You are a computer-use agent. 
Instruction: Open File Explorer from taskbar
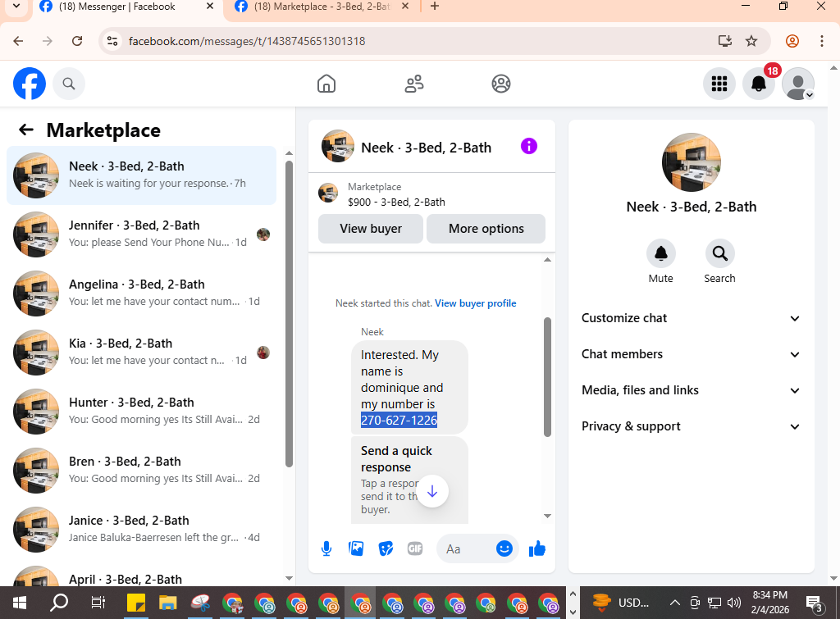click(x=168, y=603)
